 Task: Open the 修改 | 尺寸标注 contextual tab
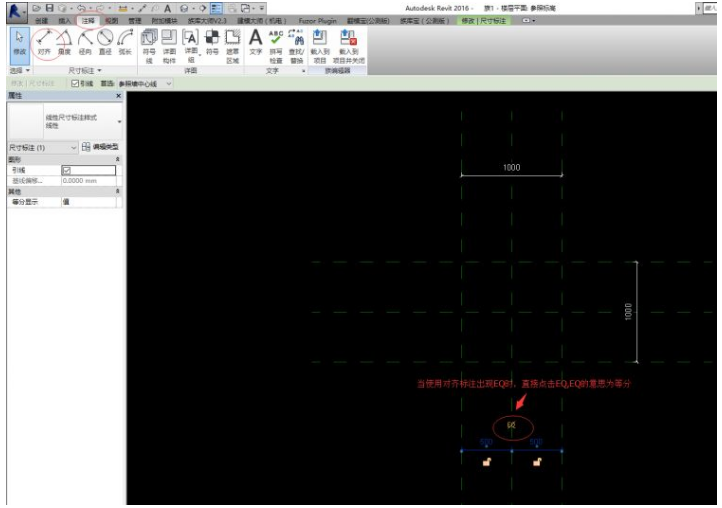click(x=482, y=20)
